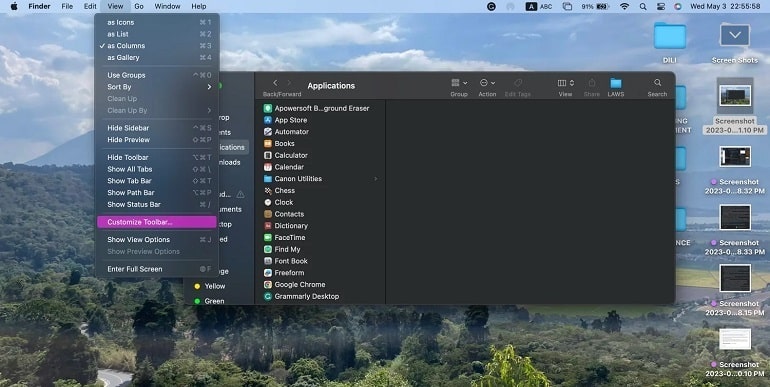Open the Window menu
The width and height of the screenshot is (770, 387).
167,6
